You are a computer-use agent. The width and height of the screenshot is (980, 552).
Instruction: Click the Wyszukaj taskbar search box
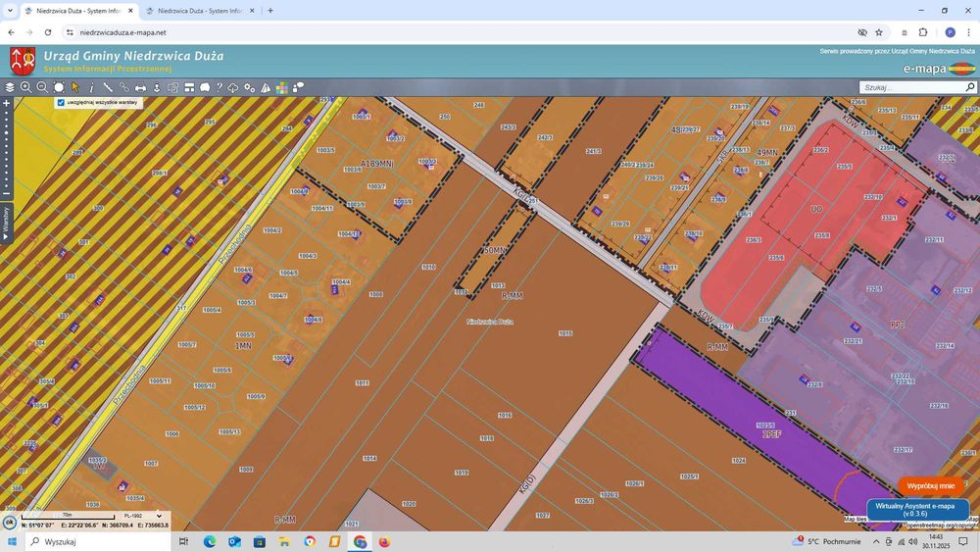click(x=98, y=541)
